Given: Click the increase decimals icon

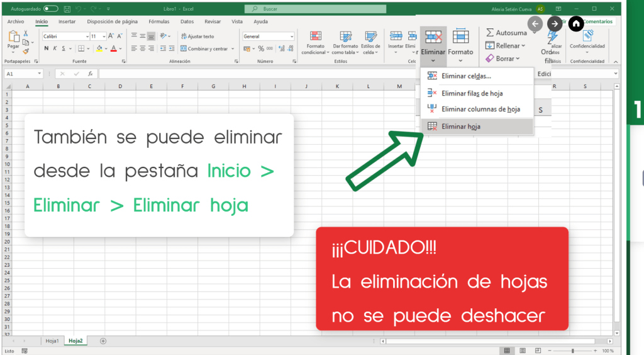Looking at the screenshot, I should pos(282,48).
